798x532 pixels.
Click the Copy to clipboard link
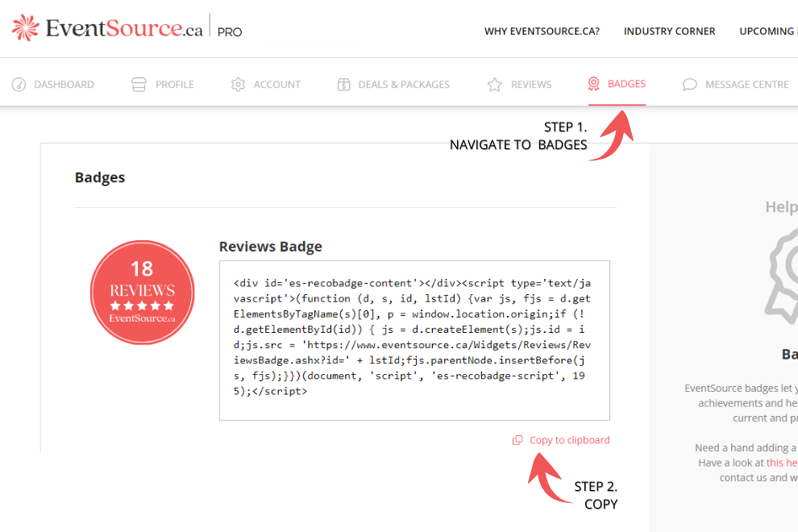click(570, 440)
